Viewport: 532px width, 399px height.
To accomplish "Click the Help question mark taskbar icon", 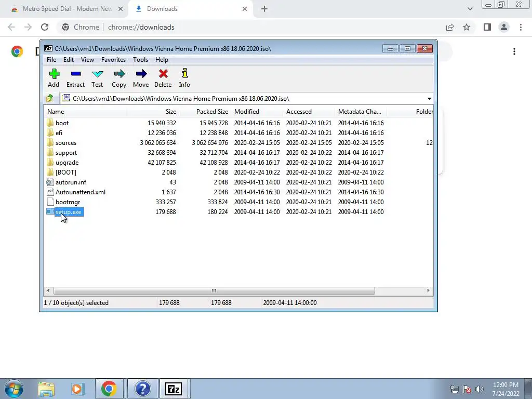I will [142, 389].
